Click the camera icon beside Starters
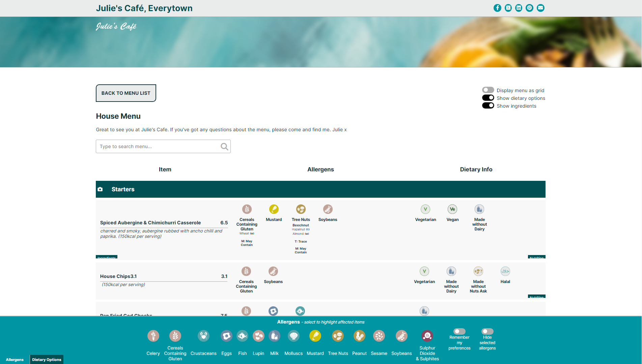This screenshot has height=364, width=642. point(100,189)
